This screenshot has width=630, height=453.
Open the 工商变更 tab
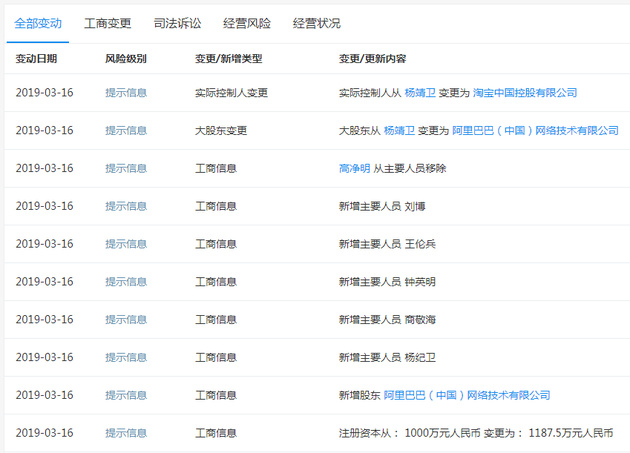click(x=107, y=22)
